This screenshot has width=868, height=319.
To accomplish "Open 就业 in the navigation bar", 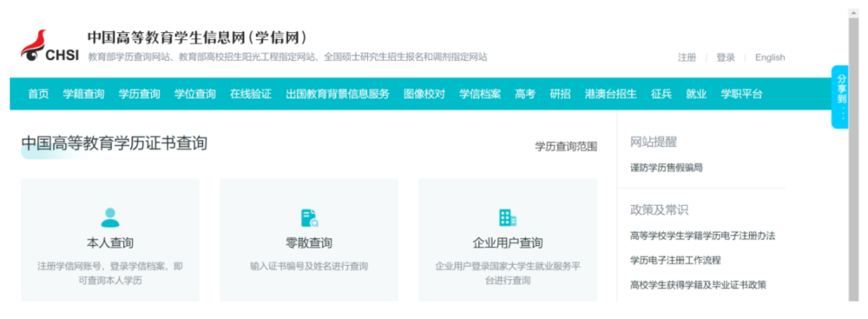I will [696, 94].
